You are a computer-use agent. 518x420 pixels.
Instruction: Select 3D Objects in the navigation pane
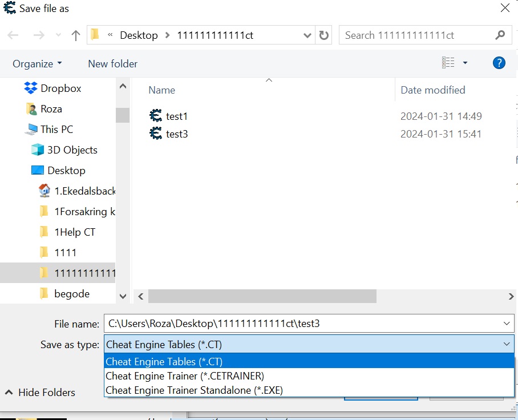72,150
